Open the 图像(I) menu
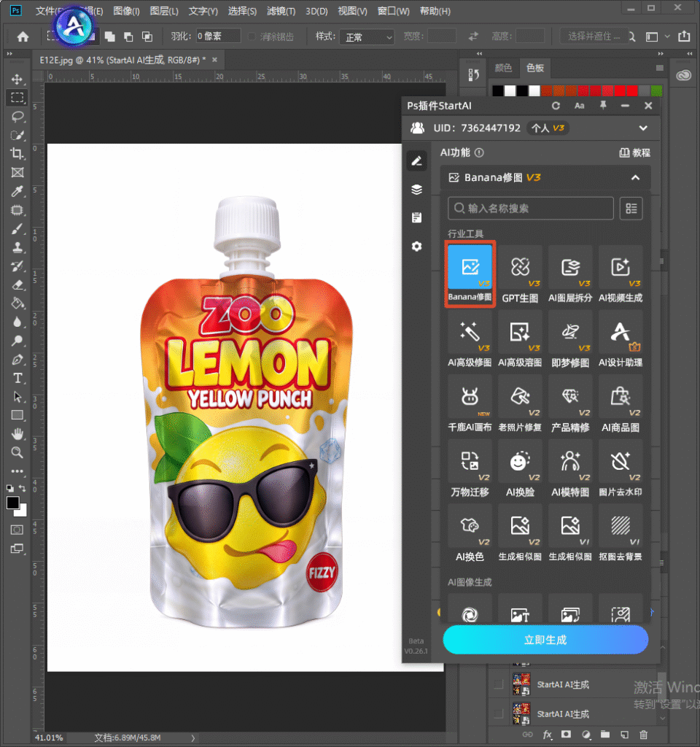The height and width of the screenshot is (747, 700). 126,11
